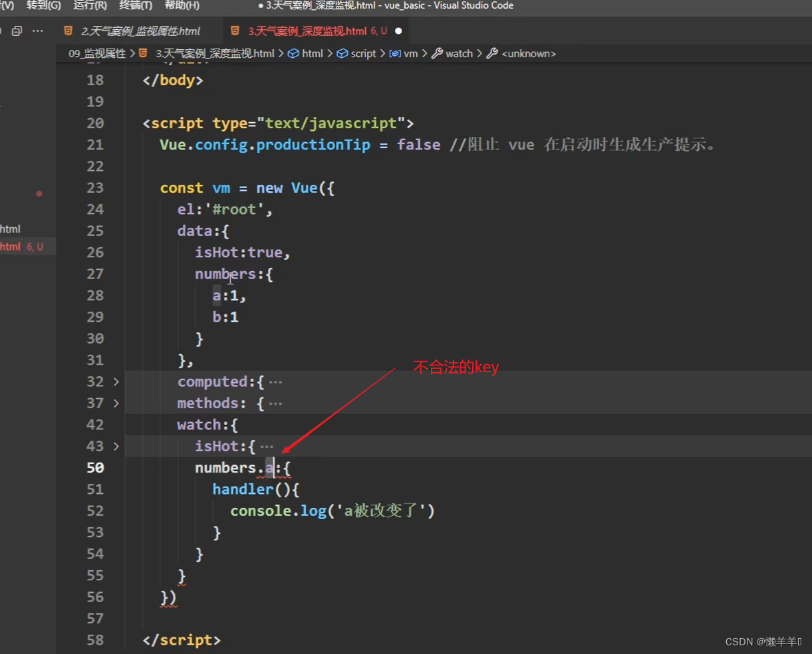The height and width of the screenshot is (654, 812).
Task: Select vm breadcrumb segment
Action: [411, 54]
